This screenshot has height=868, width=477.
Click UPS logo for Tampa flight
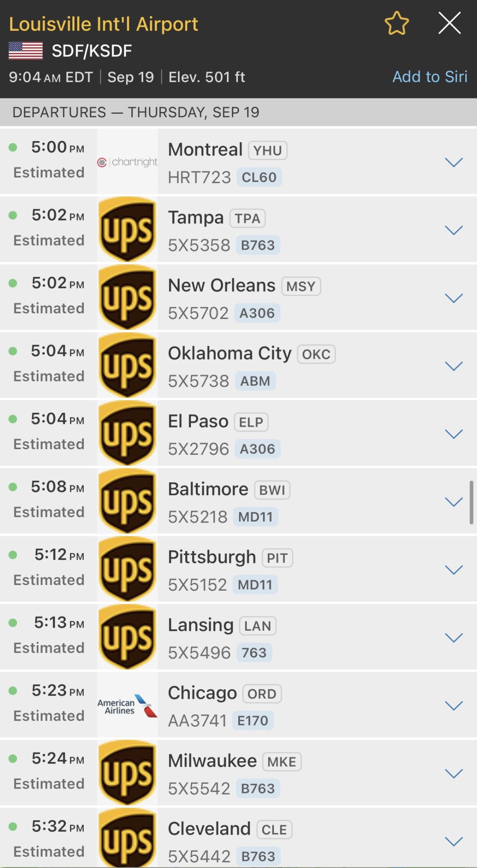coord(127,229)
